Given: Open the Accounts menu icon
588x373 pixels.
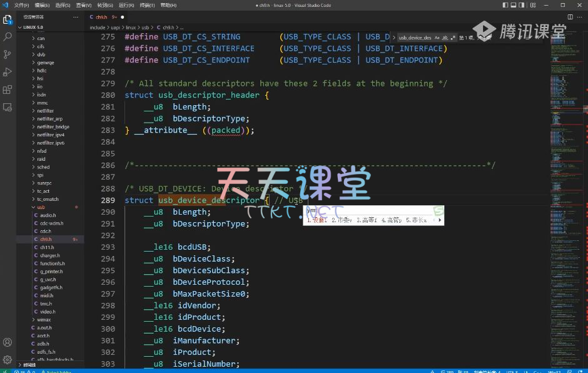Looking at the screenshot, I should pyautogui.click(x=8, y=342).
